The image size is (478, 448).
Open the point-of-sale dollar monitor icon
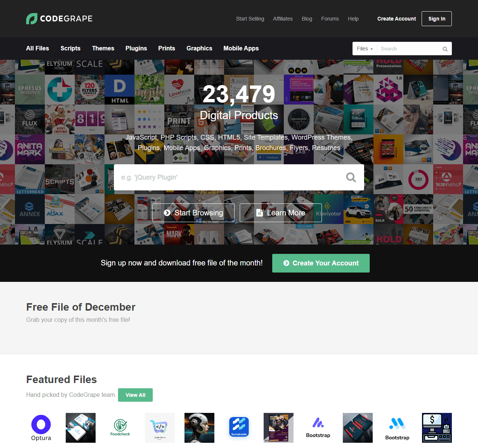(x=437, y=428)
